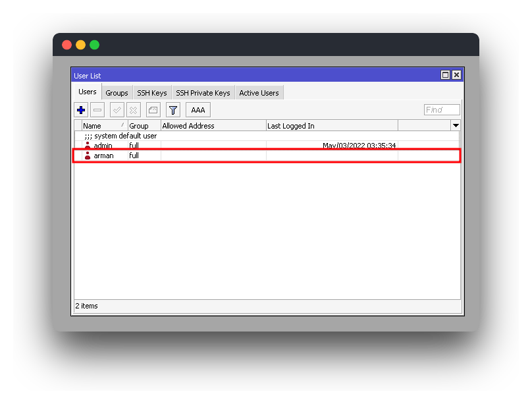Click the Comment icon in the toolbar
This screenshot has height=404, width=532.
pyautogui.click(x=153, y=110)
